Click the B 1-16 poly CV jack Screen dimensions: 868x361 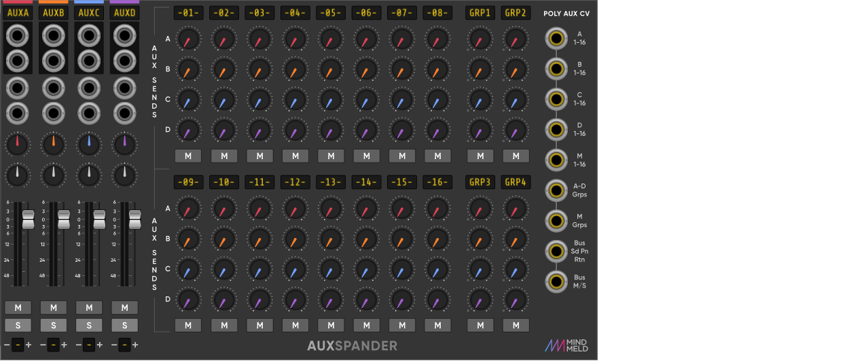(557, 69)
